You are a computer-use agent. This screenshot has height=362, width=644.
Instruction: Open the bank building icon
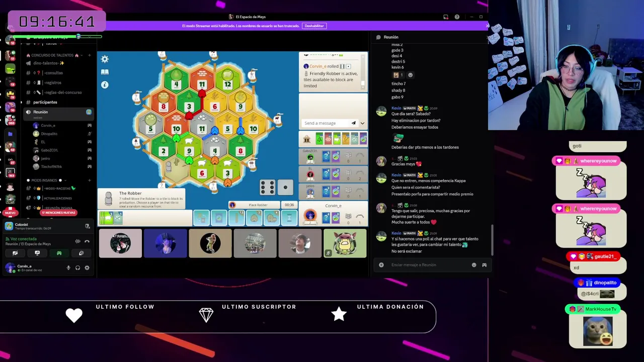[307, 139]
